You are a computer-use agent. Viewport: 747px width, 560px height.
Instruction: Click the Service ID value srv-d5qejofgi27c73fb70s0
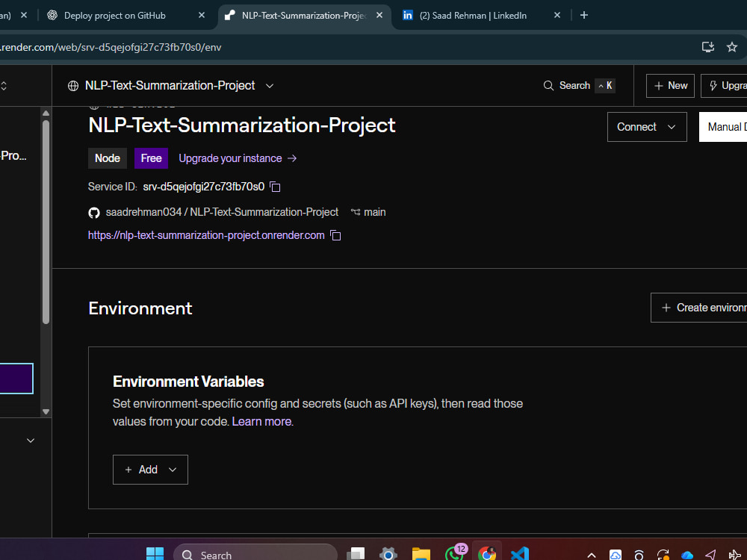[203, 187]
